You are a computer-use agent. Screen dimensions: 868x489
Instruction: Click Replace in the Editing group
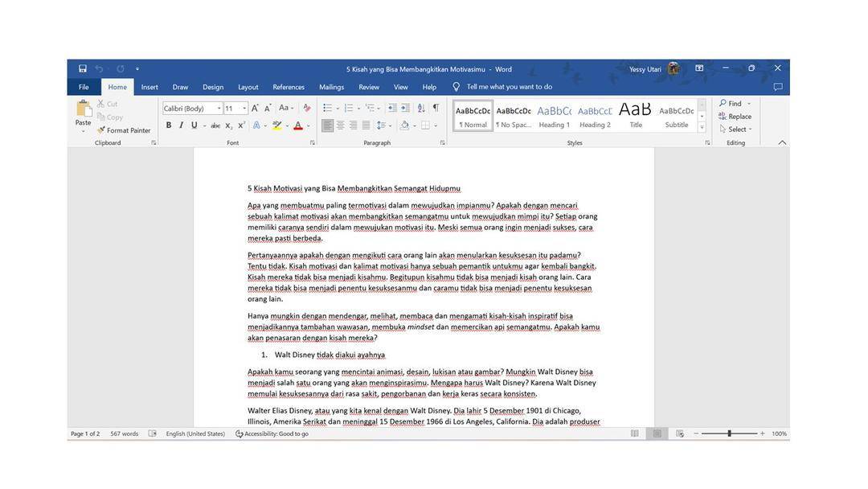(735, 117)
